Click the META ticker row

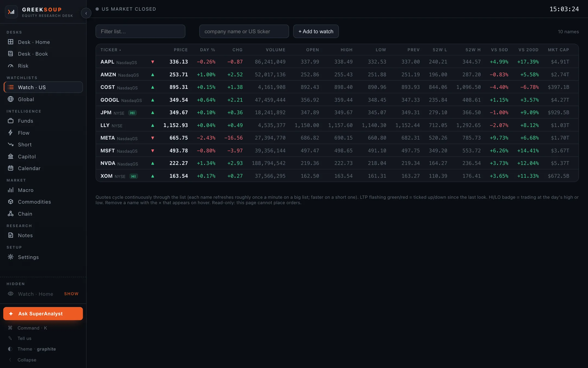point(337,138)
